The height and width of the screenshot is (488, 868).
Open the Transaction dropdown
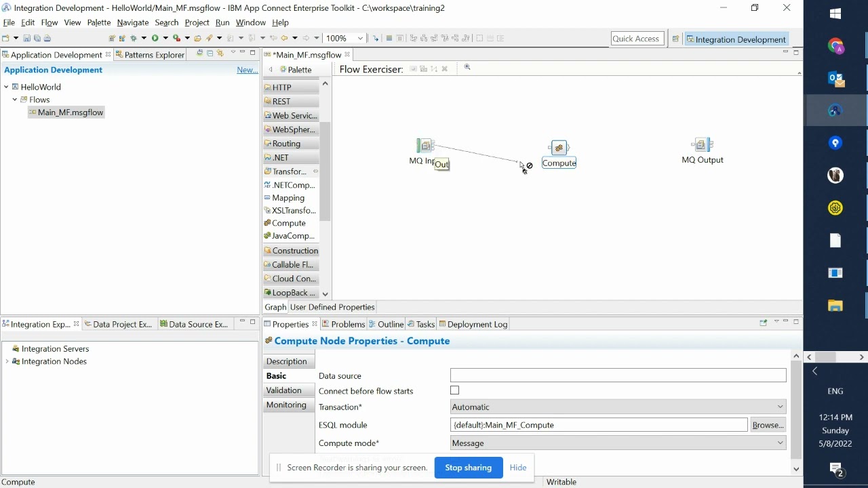(x=618, y=407)
